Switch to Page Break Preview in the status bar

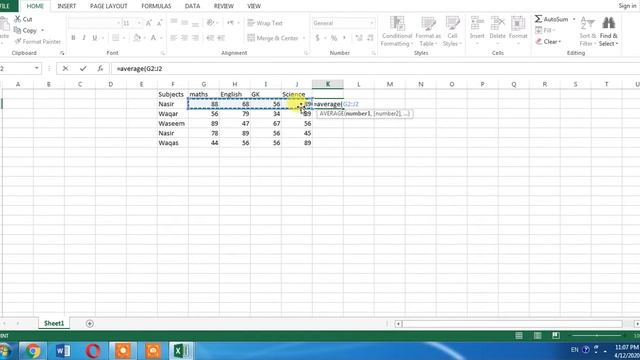(556, 336)
